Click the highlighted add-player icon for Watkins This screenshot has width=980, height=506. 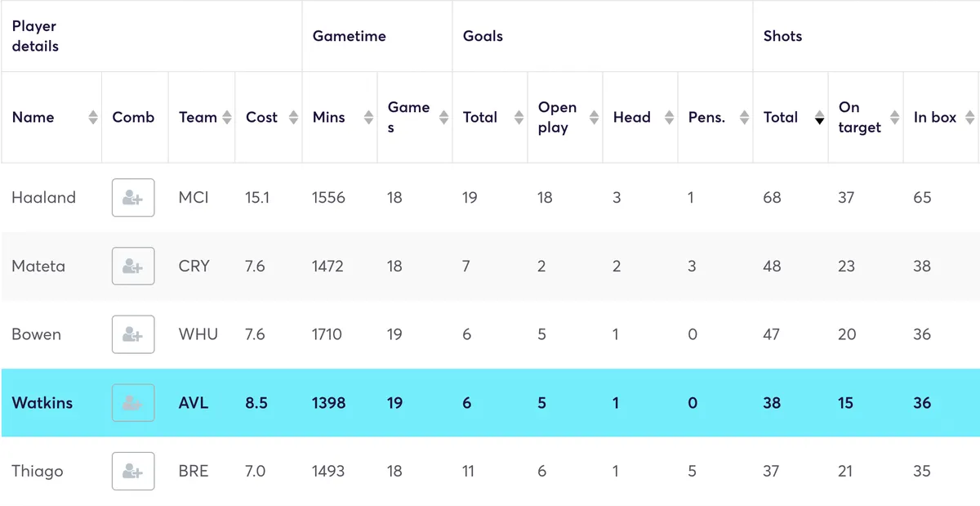133,402
